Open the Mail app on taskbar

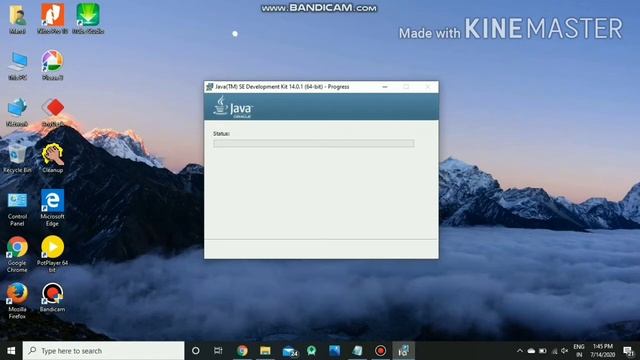(x=289, y=351)
